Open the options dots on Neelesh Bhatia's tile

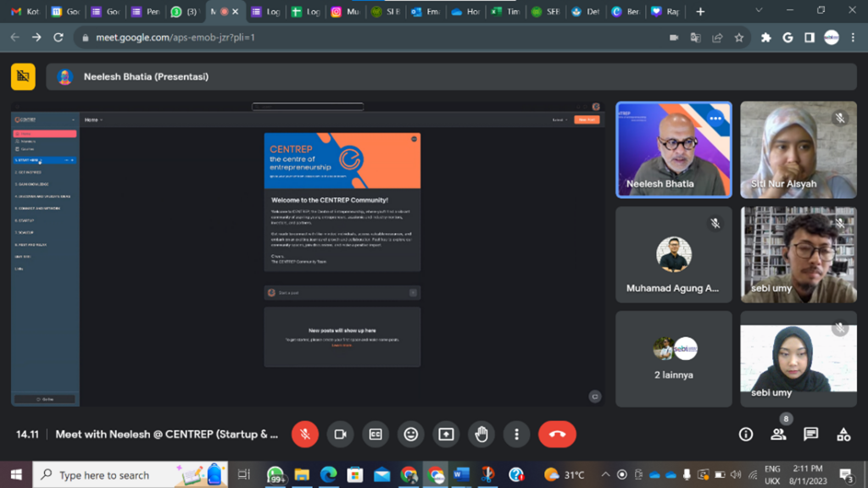click(715, 119)
